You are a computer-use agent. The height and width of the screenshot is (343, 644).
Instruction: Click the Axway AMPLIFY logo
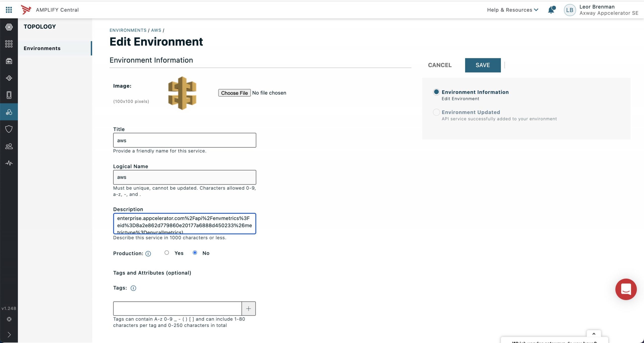click(26, 10)
